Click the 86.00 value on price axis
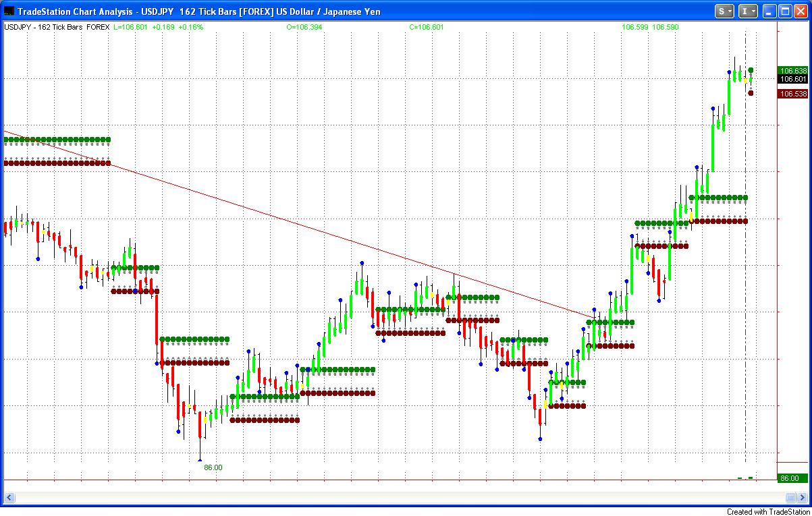The width and height of the screenshot is (812, 516). click(x=792, y=478)
